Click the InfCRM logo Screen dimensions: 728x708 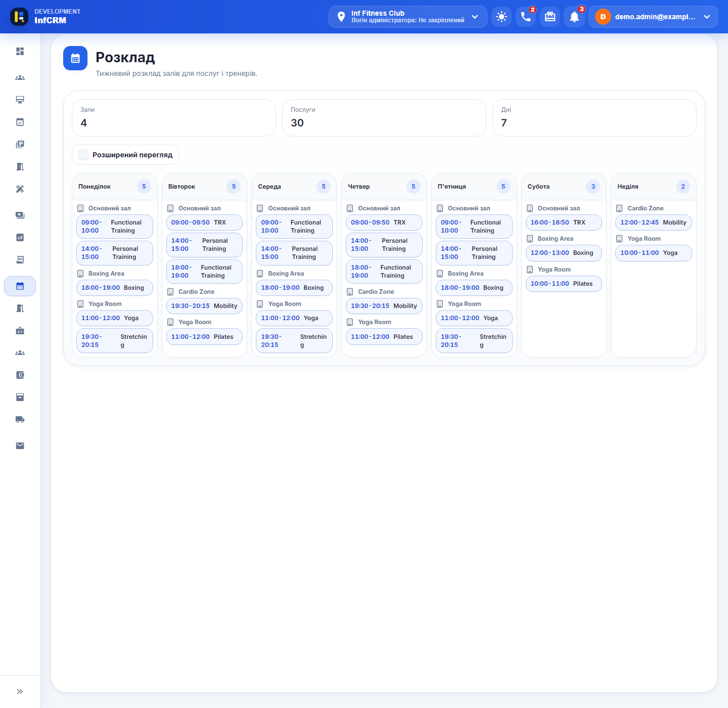pyautogui.click(x=19, y=17)
